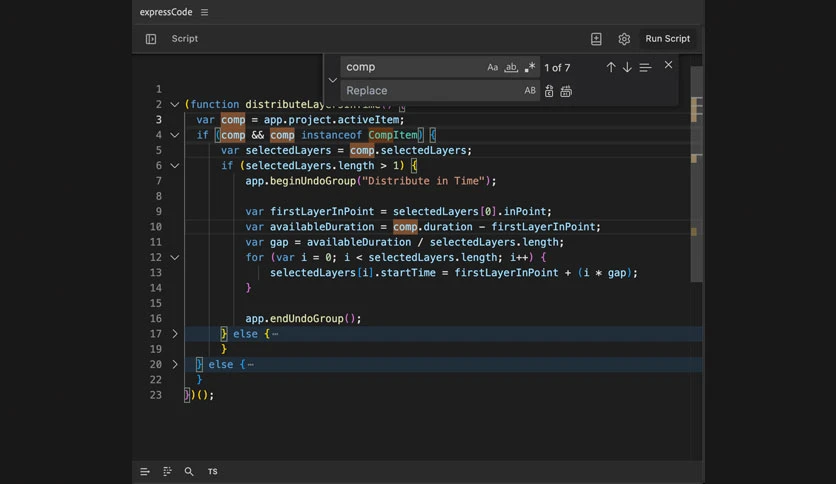Click highlighted comp on line 10
This screenshot has height=484, width=836.
point(405,227)
